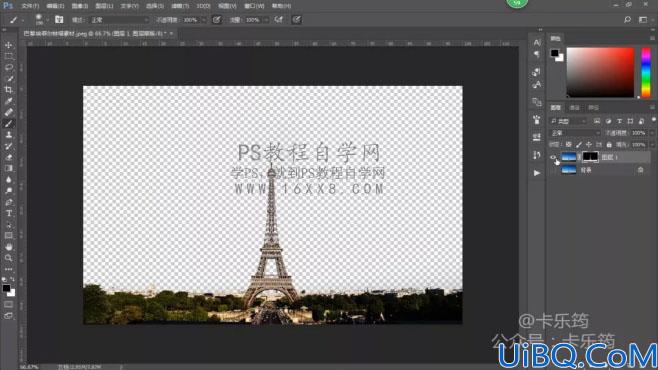
Task: Open the brush blend mode dropdown
Action: tap(120, 20)
